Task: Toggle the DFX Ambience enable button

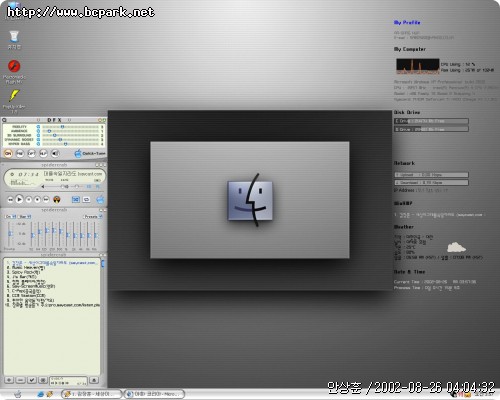Action: coord(38,131)
